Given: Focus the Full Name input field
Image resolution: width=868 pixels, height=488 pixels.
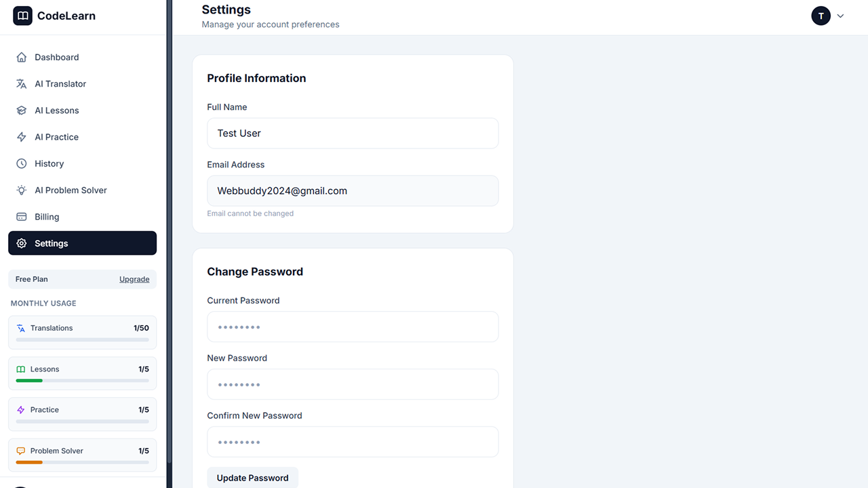Looking at the screenshot, I should click(353, 134).
